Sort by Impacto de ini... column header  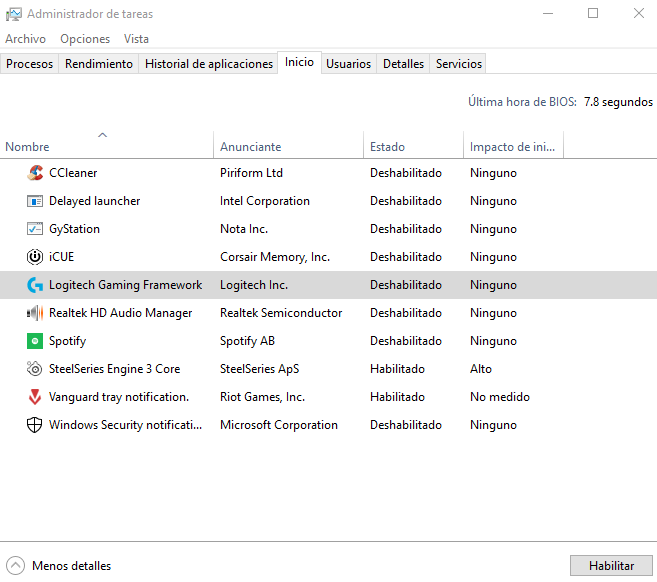[514, 145]
